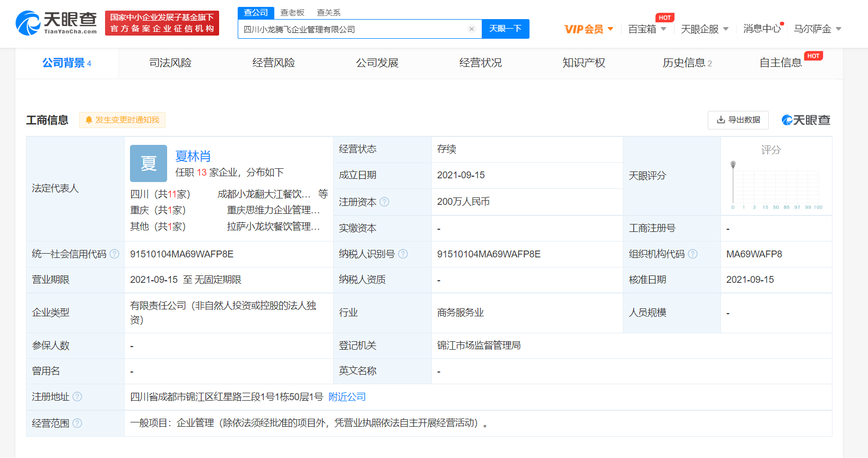Open help icon next to 组织机构代码
This screenshot has height=458, width=868.
click(x=693, y=254)
